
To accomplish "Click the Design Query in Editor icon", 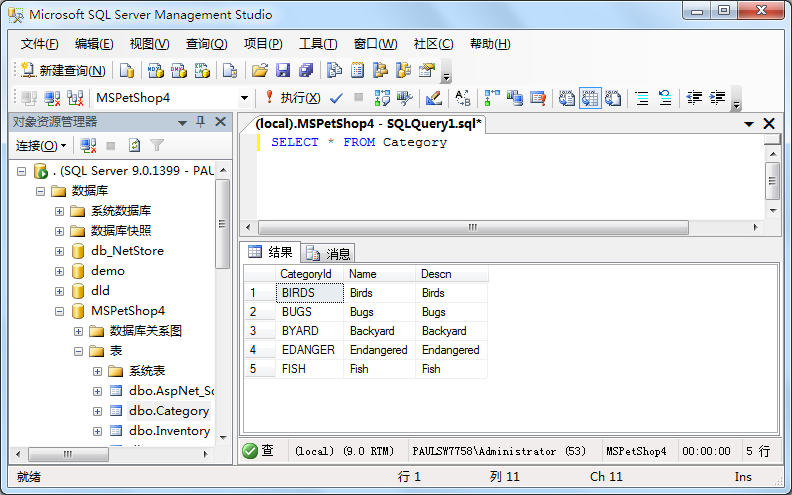I will coord(433,98).
